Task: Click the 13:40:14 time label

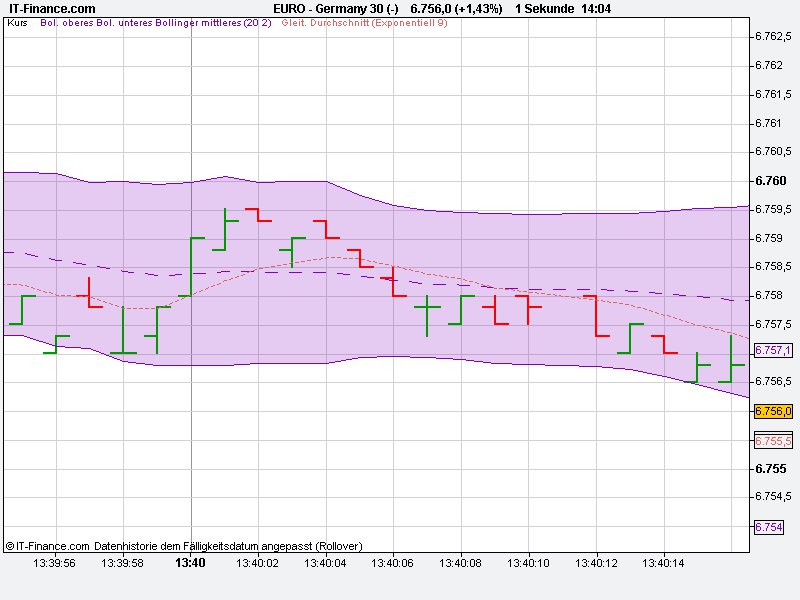Action: pyautogui.click(x=662, y=563)
